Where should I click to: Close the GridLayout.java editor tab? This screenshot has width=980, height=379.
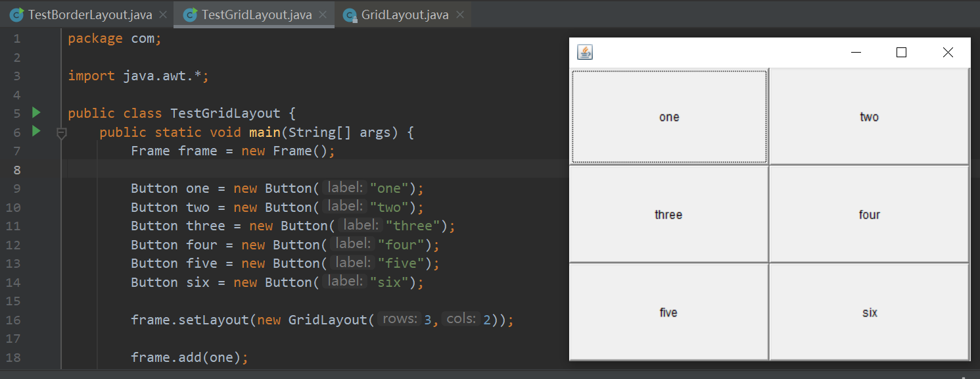459,14
